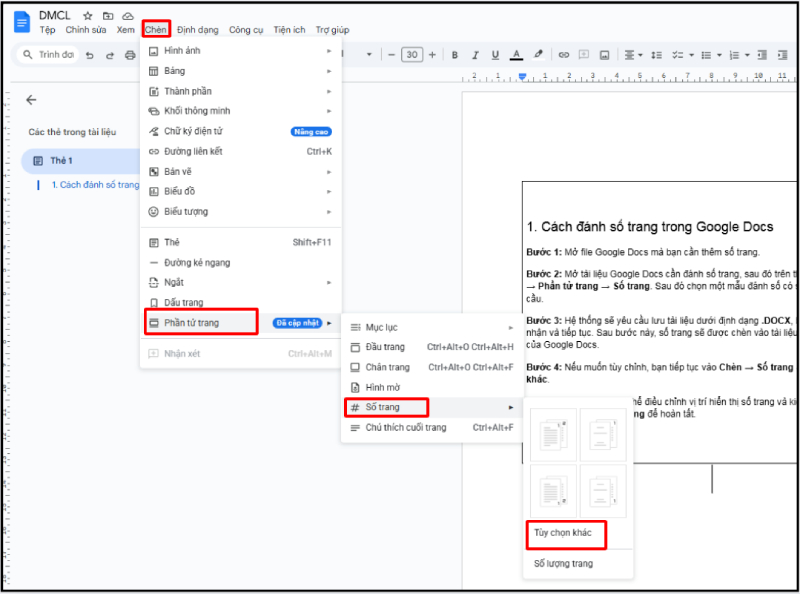Open the text color swatch

tap(514, 55)
